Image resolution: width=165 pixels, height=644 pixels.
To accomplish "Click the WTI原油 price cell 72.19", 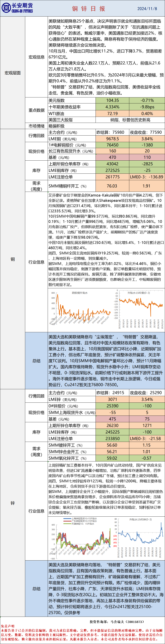I will click(112, 113).
